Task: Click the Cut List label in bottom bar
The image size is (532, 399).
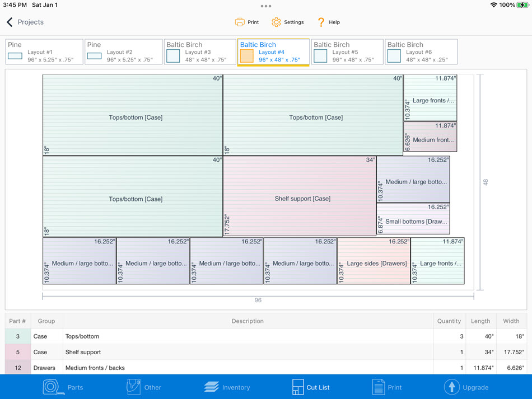Action: tap(318, 387)
